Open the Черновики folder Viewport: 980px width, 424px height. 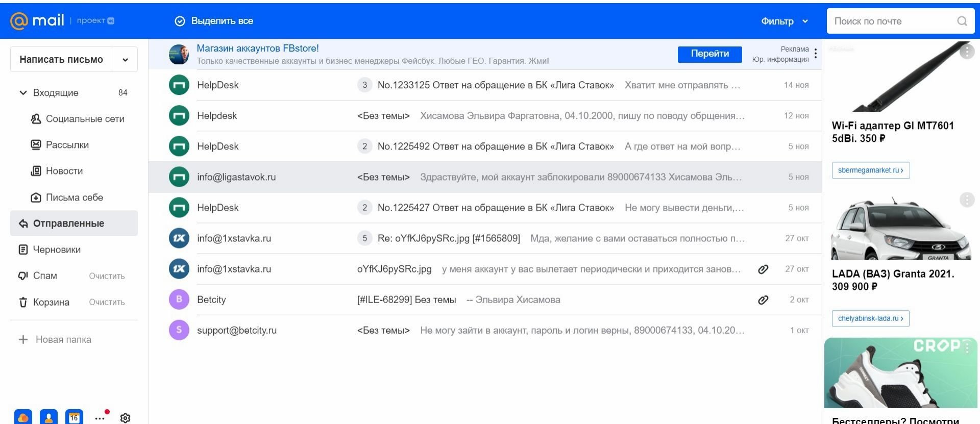(57, 250)
